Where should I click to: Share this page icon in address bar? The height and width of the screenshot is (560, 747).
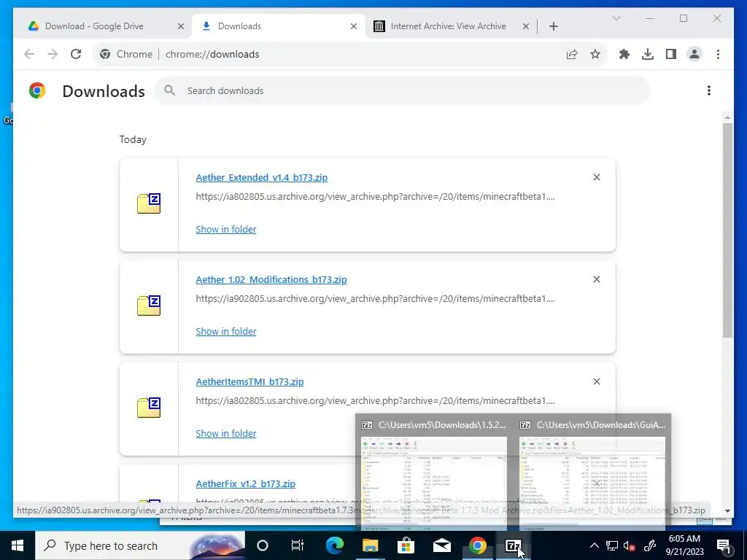[572, 54]
